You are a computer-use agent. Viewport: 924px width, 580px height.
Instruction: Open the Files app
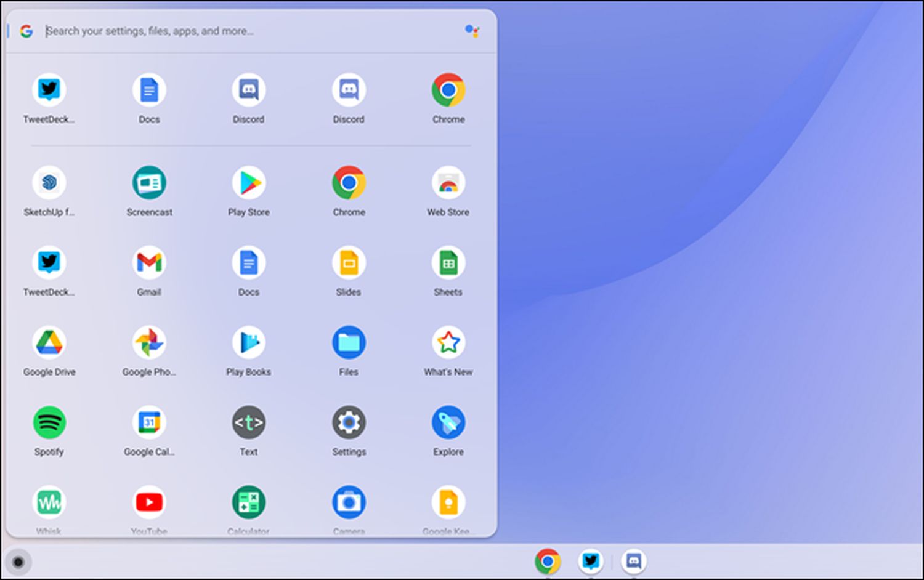[349, 344]
